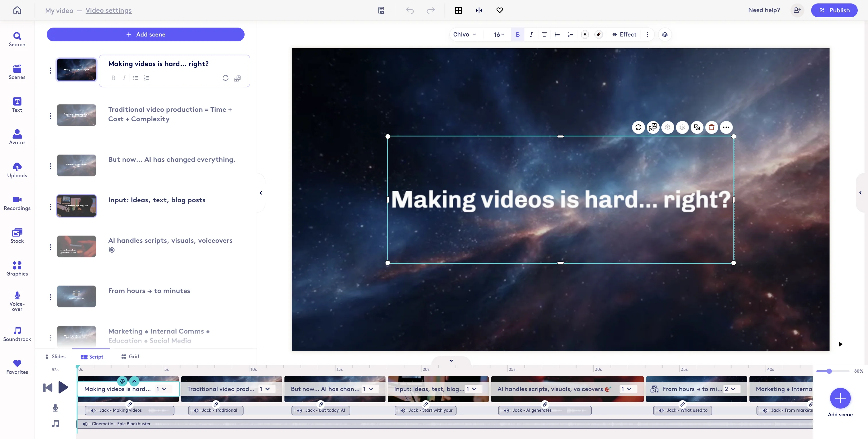This screenshot has height=439, width=868.
Task: Open the font size 16 dropdown
Action: [498, 34]
